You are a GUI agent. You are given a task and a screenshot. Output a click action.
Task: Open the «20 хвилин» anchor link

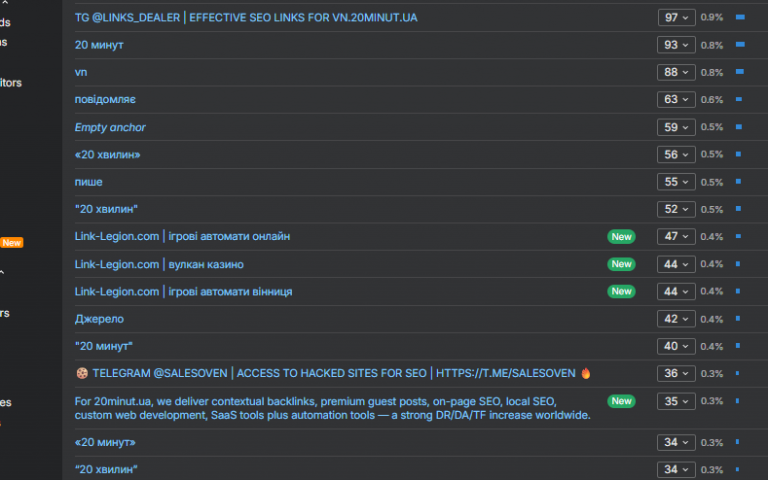107,155
